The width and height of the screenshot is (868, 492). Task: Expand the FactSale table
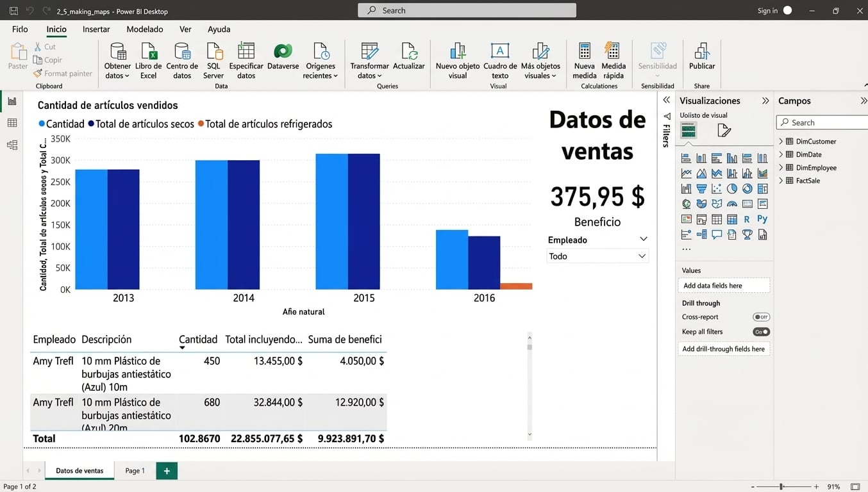tap(781, 181)
